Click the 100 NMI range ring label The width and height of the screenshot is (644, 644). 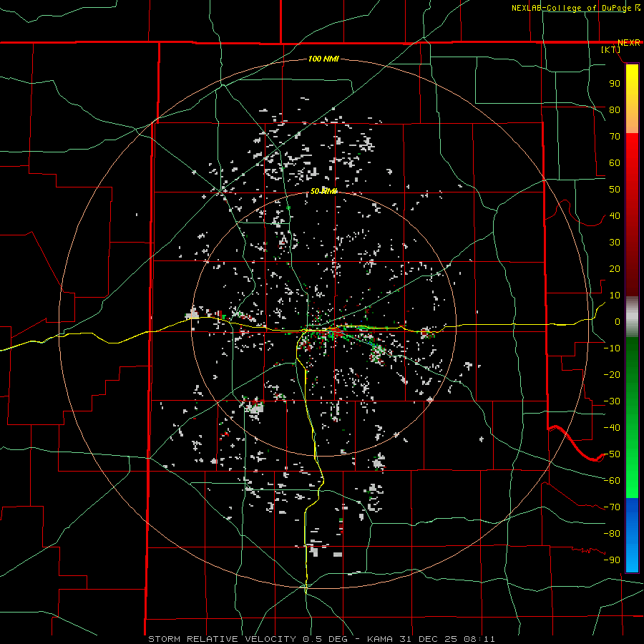pyautogui.click(x=323, y=59)
